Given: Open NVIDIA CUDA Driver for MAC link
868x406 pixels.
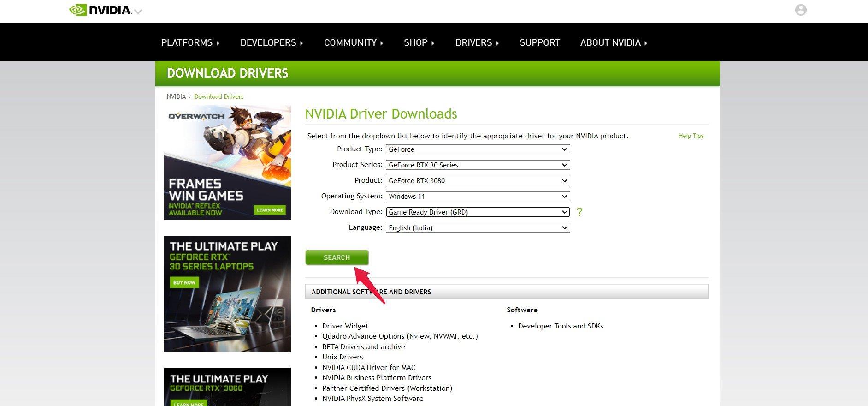Looking at the screenshot, I should pos(369,368).
